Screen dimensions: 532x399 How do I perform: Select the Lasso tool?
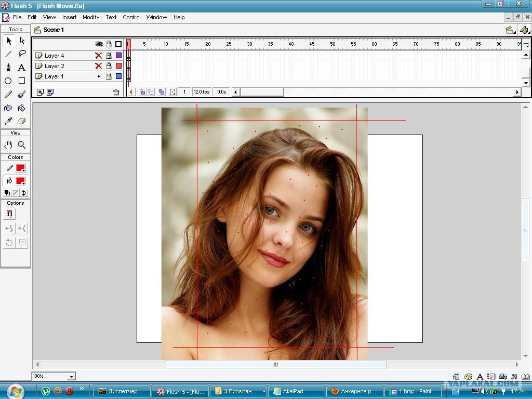point(22,54)
